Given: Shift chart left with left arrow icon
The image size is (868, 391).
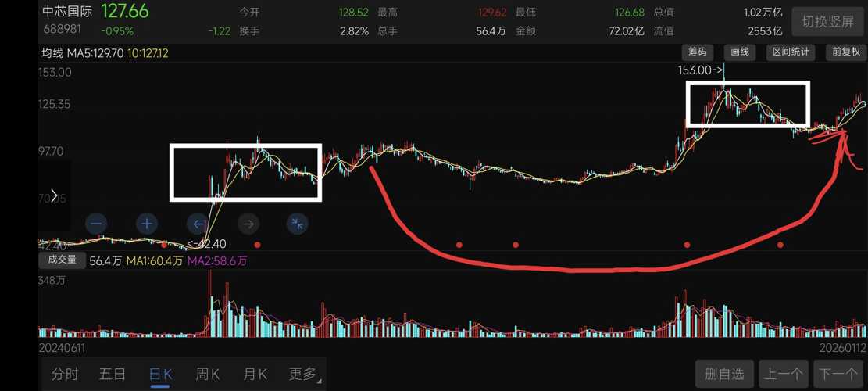Looking at the screenshot, I should coord(198,224).
